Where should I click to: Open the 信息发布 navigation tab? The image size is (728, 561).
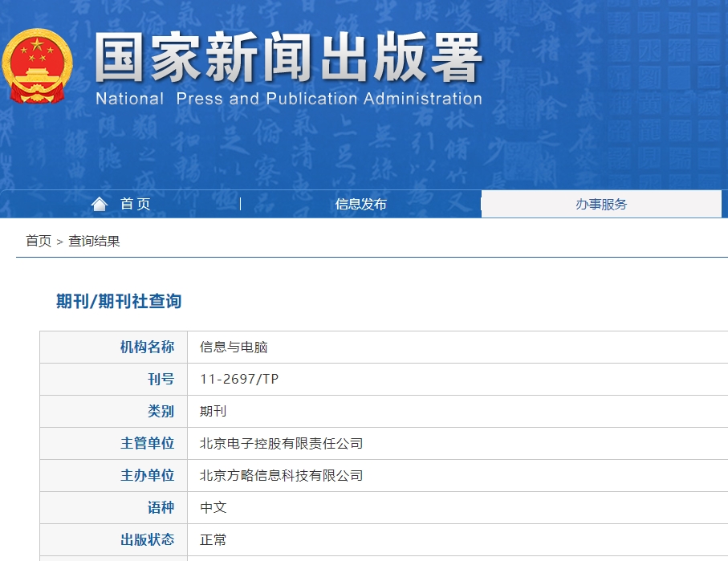[360, 204]
